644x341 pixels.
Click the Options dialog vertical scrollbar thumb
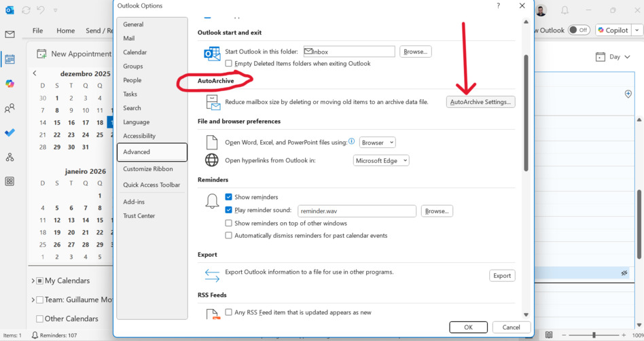[526, 113]
